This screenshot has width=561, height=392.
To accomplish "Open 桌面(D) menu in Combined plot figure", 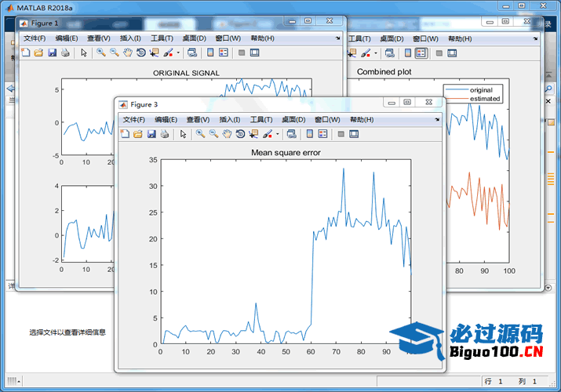I will (392, 38).
